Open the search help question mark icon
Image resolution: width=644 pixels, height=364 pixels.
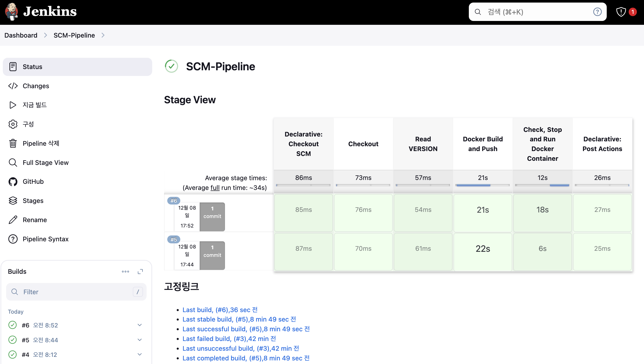(597, 12)
